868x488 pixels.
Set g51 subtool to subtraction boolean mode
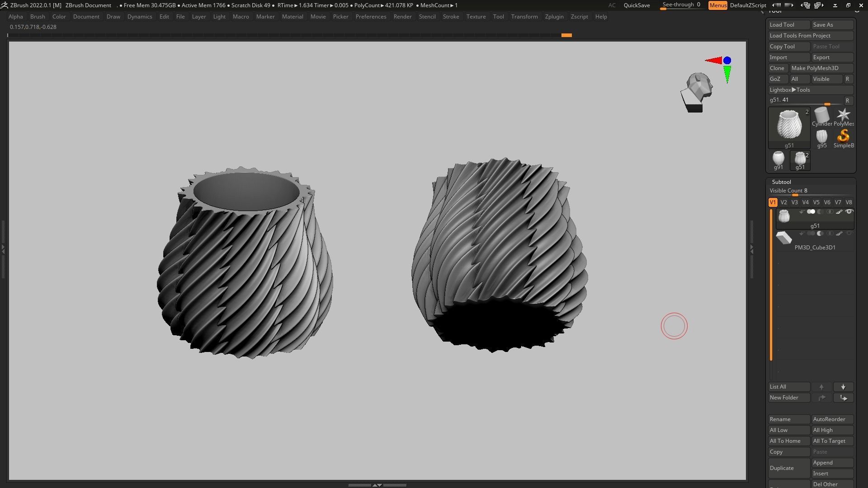820,212
